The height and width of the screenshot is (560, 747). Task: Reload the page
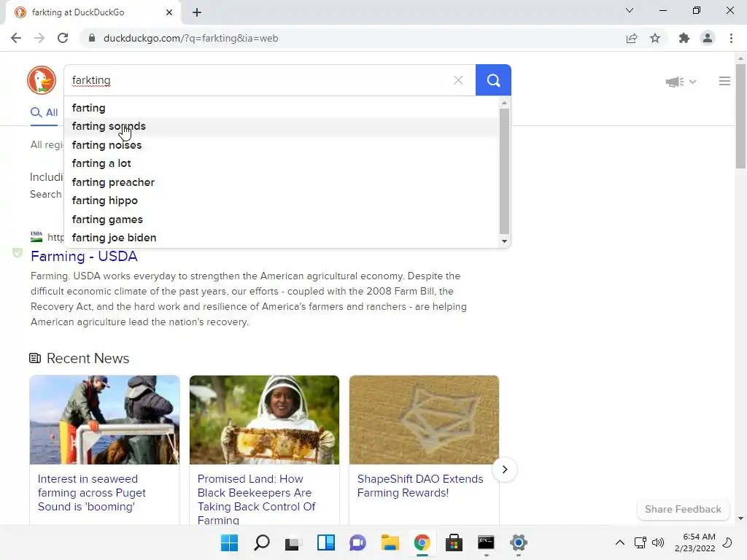coord(63,38)
